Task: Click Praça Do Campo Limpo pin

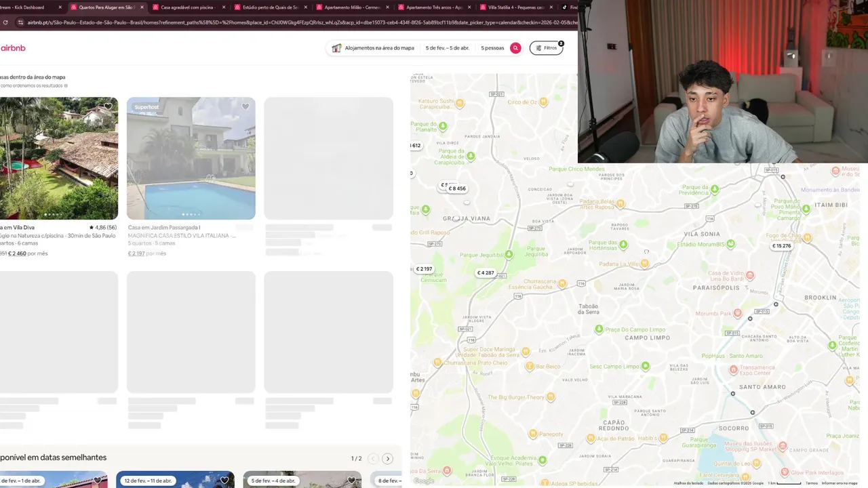Action: tap(599, 329)
